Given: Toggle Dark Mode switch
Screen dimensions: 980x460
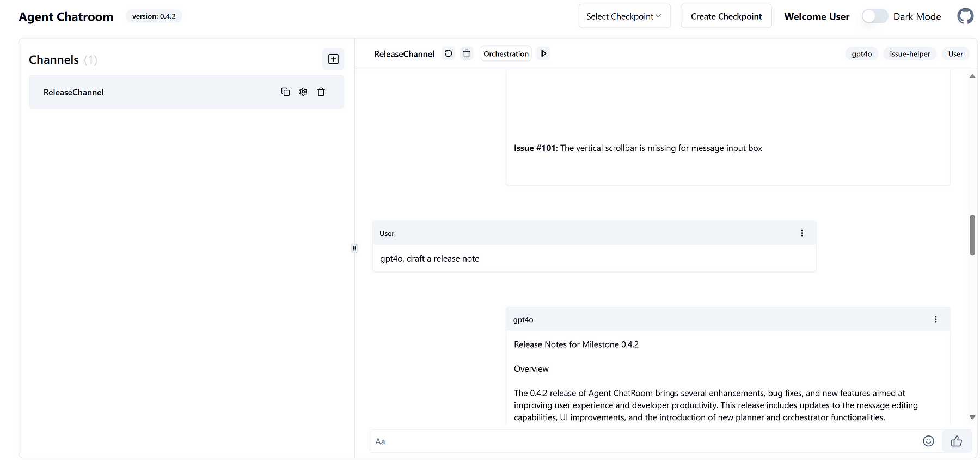Looking at the screenshot, I should (x=875, y=16).
